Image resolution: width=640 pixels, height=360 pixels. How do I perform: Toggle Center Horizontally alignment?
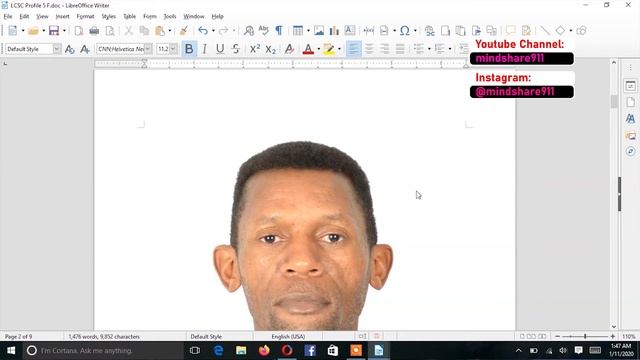(369, 49)
